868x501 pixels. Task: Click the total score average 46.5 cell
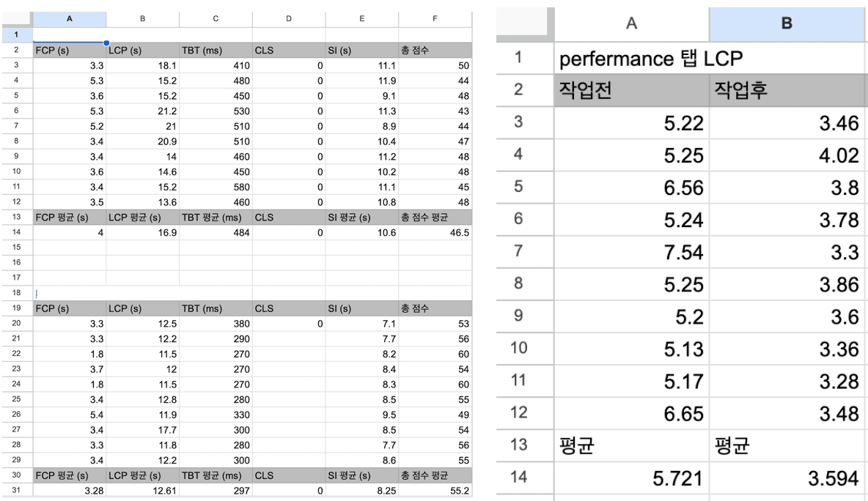pyautogui.click(x=435, y=233)
